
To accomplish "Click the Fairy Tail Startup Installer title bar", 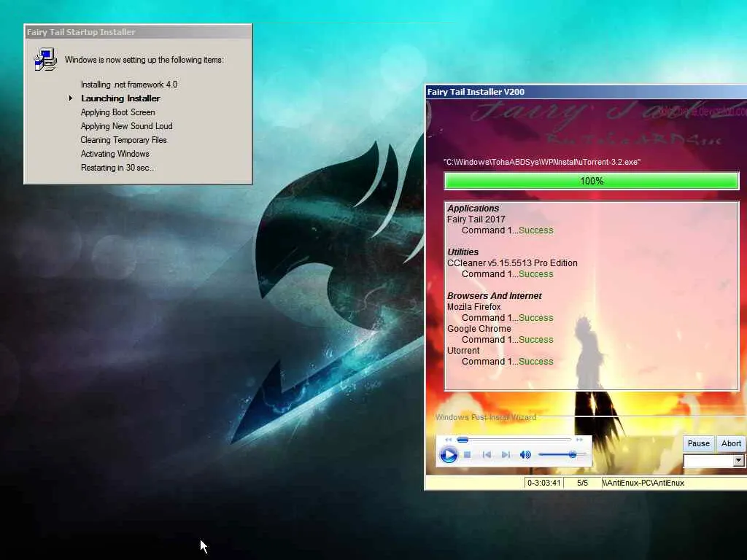I will click(138, 32).
